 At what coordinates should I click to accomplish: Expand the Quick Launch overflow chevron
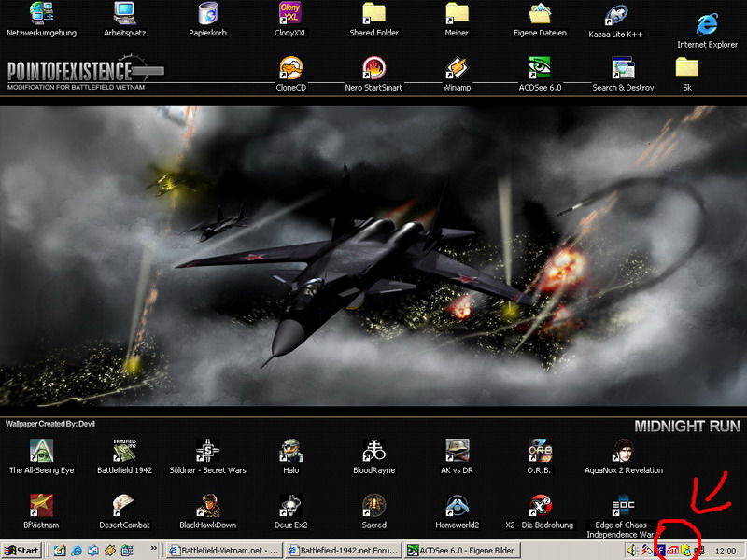tap(153, 548)
